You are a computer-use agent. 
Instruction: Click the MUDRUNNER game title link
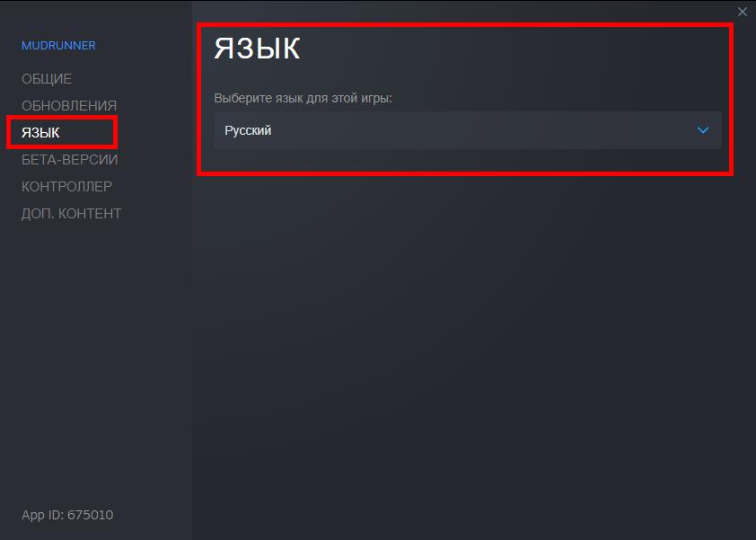tap(58, 45)
